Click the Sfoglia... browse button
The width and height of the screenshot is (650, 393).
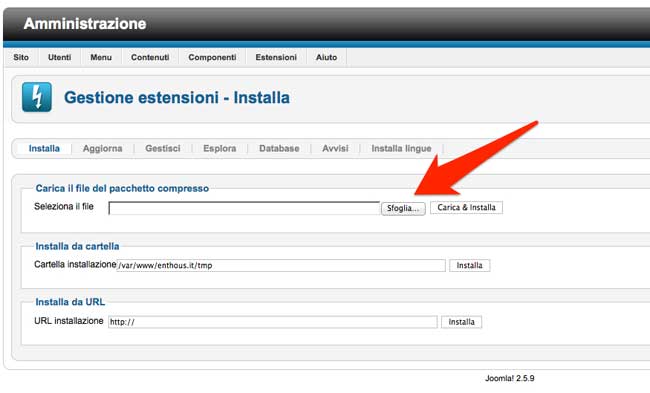(x=403, y=208)
